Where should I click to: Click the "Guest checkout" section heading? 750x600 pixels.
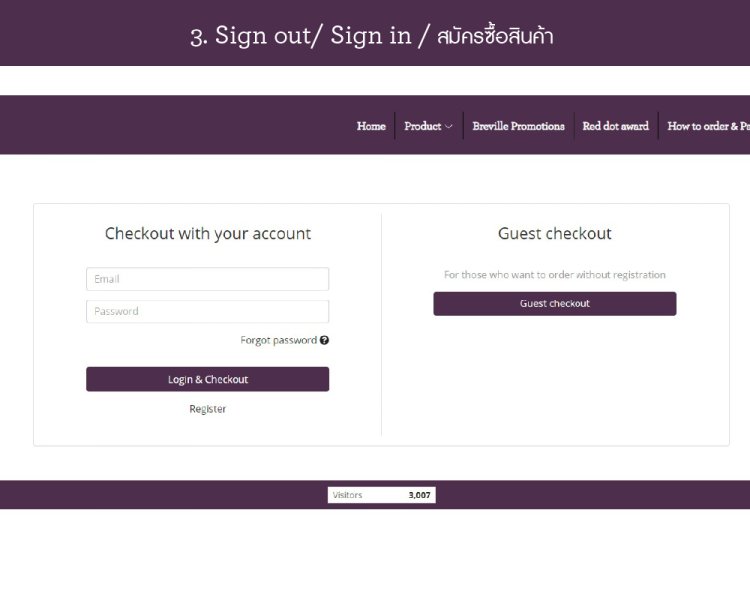pos(554,234)
